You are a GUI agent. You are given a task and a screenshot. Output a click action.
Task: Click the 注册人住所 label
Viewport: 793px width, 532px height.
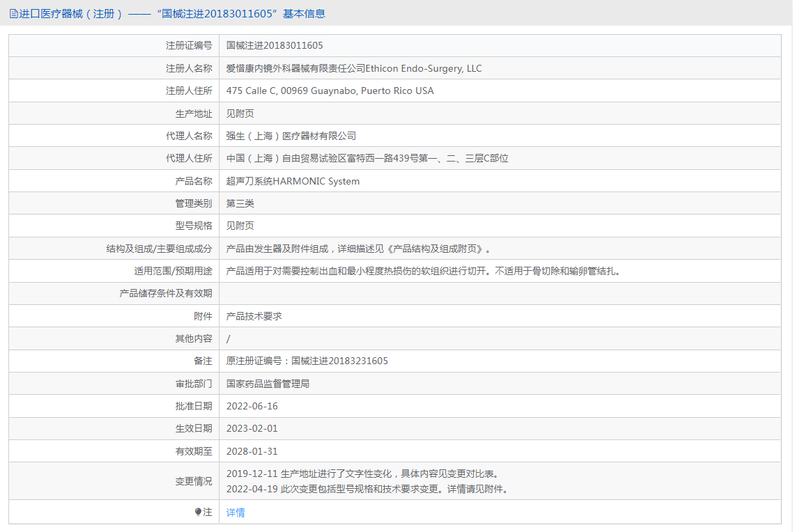point(189,91)
